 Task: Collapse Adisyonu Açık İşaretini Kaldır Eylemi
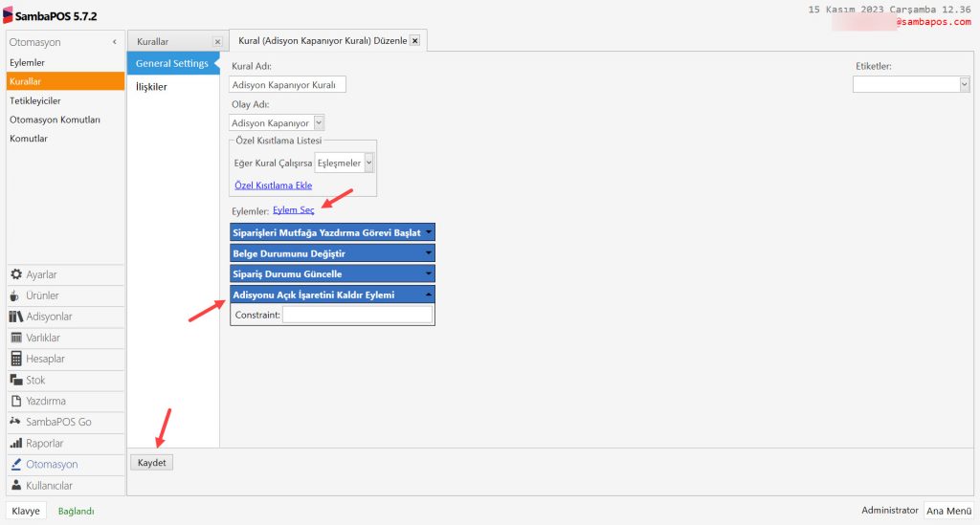[x=429, y=295]
